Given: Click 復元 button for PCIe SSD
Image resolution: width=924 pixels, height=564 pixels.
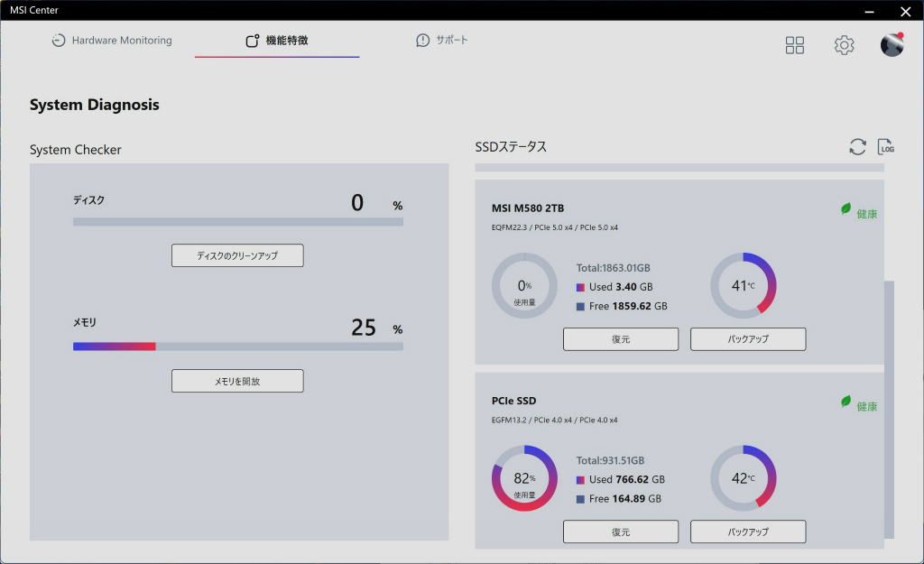Looking at the screenshot, I should click(621, 532).
